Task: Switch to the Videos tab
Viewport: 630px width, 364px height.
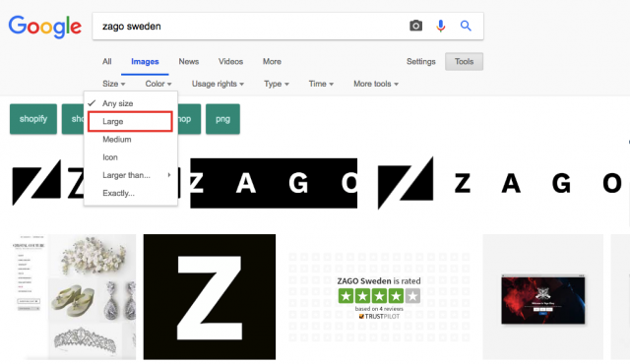Action: tap(230, 62)
